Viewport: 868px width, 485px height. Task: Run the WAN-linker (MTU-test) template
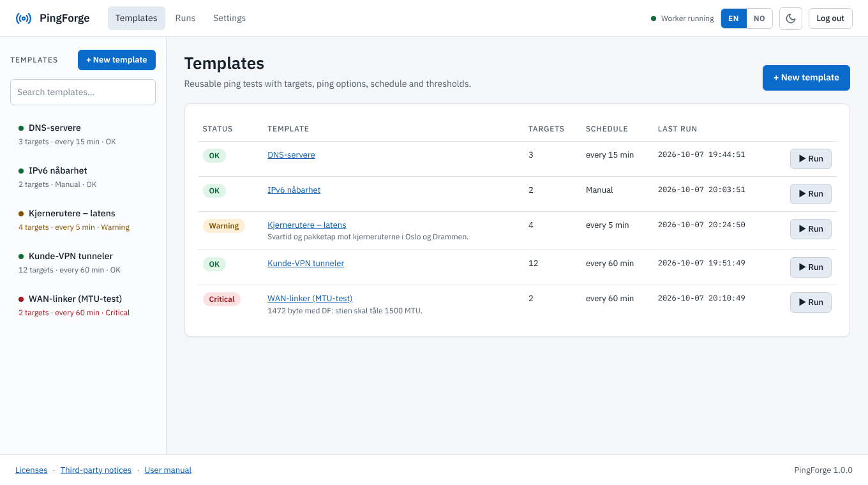click(811, 302)
